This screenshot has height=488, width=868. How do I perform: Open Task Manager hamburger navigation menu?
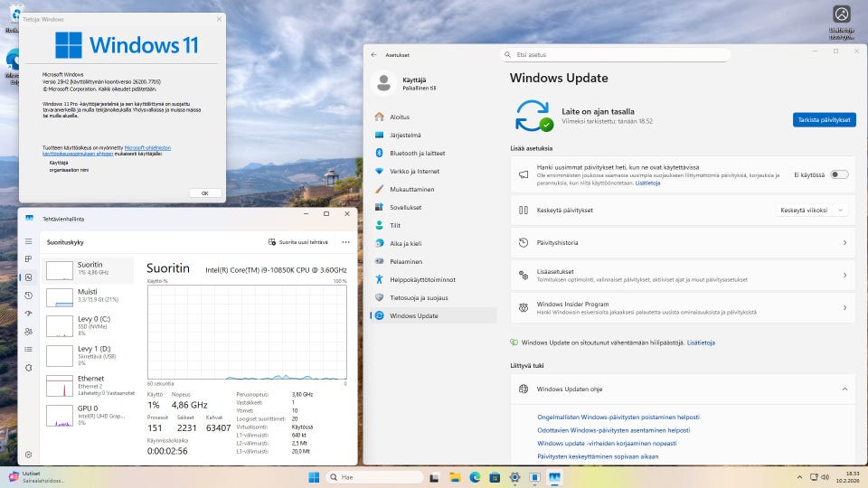click(29, 241)
